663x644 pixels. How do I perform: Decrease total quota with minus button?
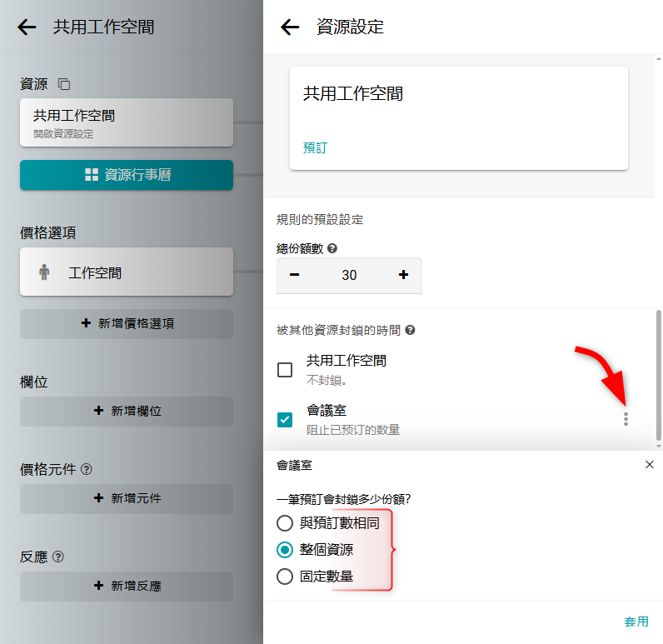tap(295, 275)
